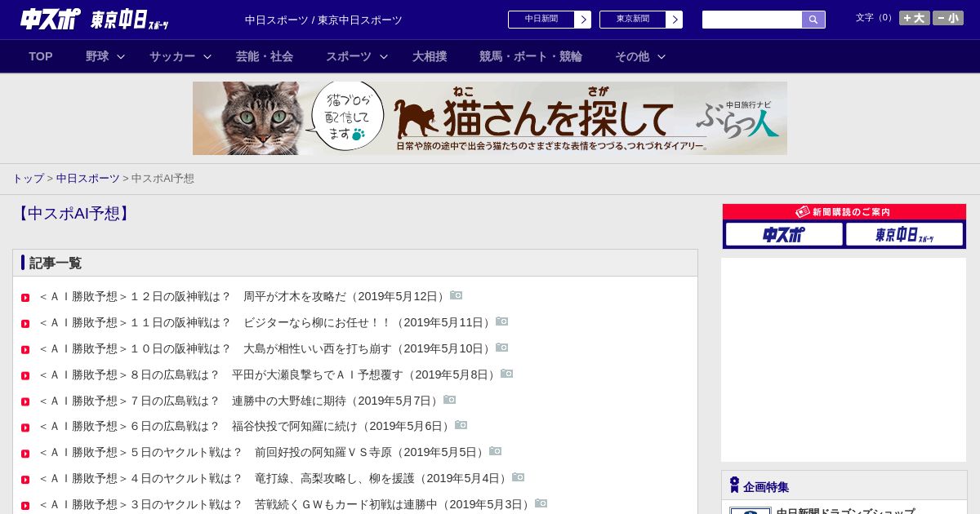This screenshot has height=514, width=980.
Task: Open article about 3日のヤクルト戦
Action: coord(286,504)
